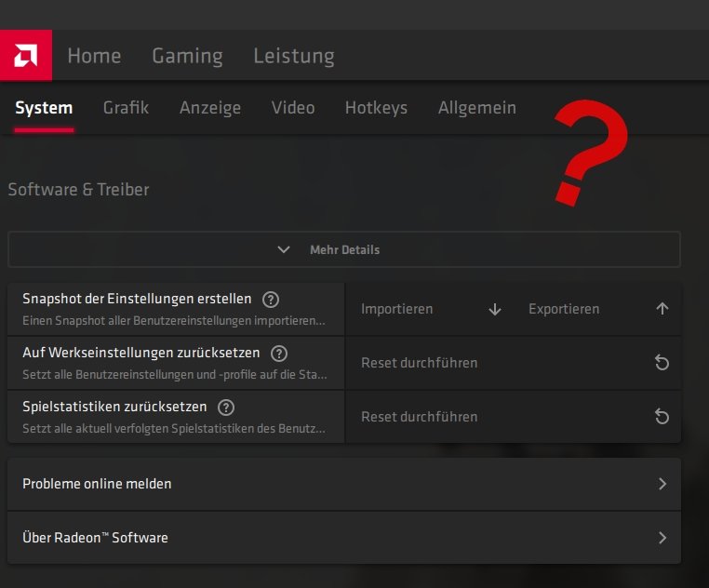This screenshot has height=588, width=709.
Task: Show help for Snapshot der Einstellungen erstellen
Action: 271,300
